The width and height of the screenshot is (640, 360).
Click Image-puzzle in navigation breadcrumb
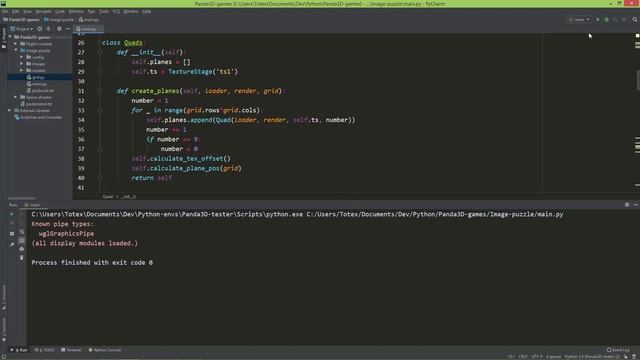pyautogui.click(x=59, y=20)
